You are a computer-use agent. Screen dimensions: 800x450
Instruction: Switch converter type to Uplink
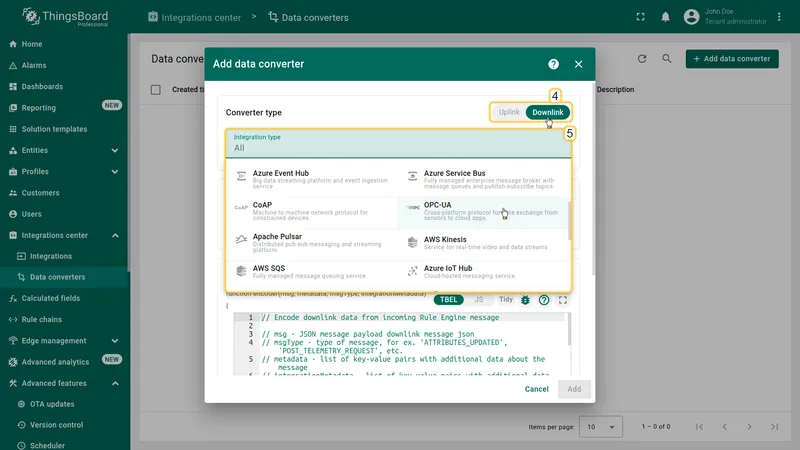(x=509, y=112)
